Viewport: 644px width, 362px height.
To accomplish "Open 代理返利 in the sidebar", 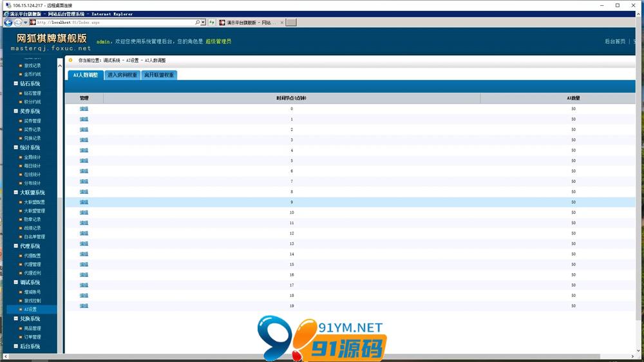I will click(x=32, y=273).
